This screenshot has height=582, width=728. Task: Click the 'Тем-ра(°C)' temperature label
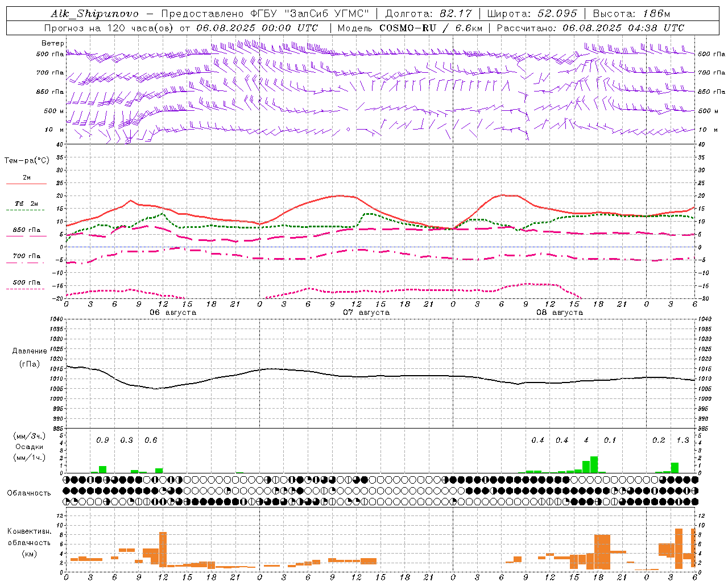(27, 161)
